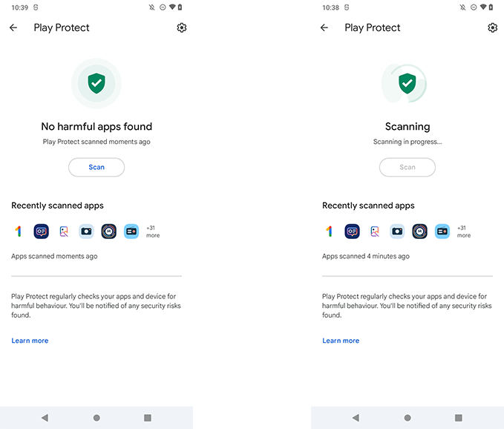Screen dimensions: 504x429
Task: Tap Android back triangle on left navigation bar
Action: 45,418
